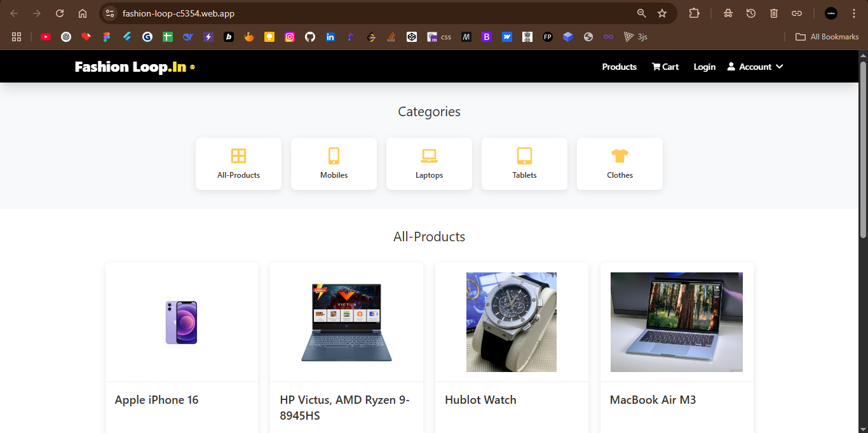Click the Fashion Loop.In logo

(x=135, y=67)
